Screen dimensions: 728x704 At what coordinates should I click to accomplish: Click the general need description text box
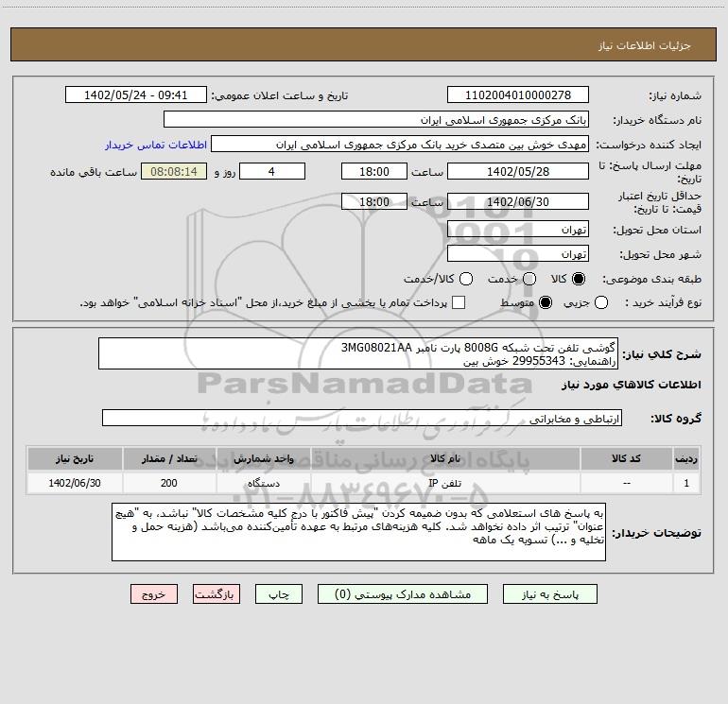pos(358,354)
